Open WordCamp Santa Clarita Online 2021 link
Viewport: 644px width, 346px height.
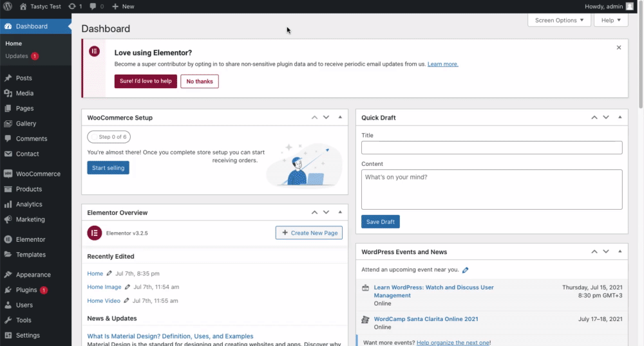tap(426, 319)
